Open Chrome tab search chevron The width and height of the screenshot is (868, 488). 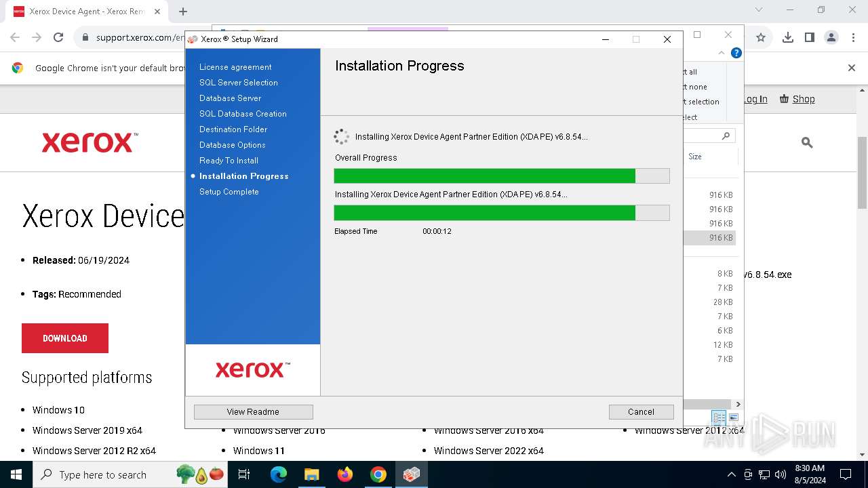click(x=759, y=10)
